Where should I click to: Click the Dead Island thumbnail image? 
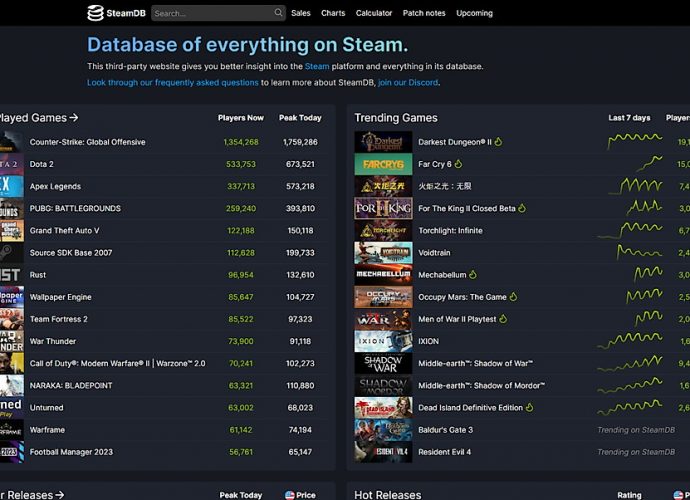(383, 408)
